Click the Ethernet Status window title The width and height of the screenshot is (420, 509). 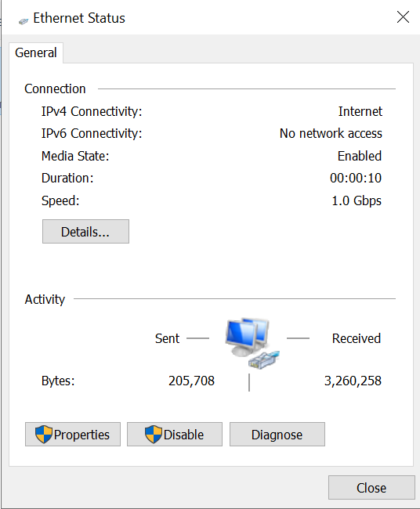point(79,18)
